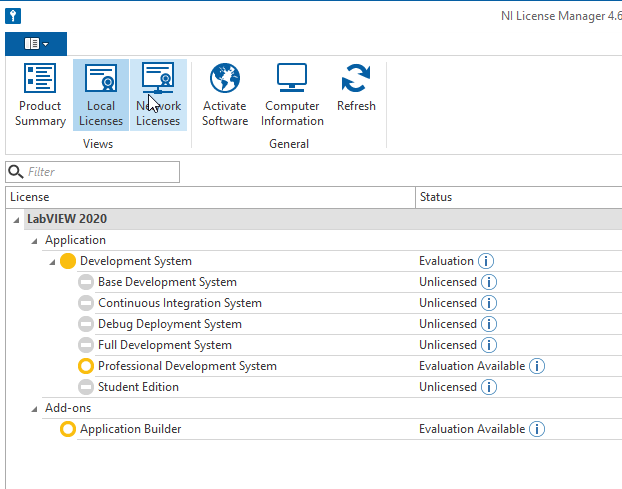Open info icon for Full Development System status

pyautogui.click(x=489, y=345)
